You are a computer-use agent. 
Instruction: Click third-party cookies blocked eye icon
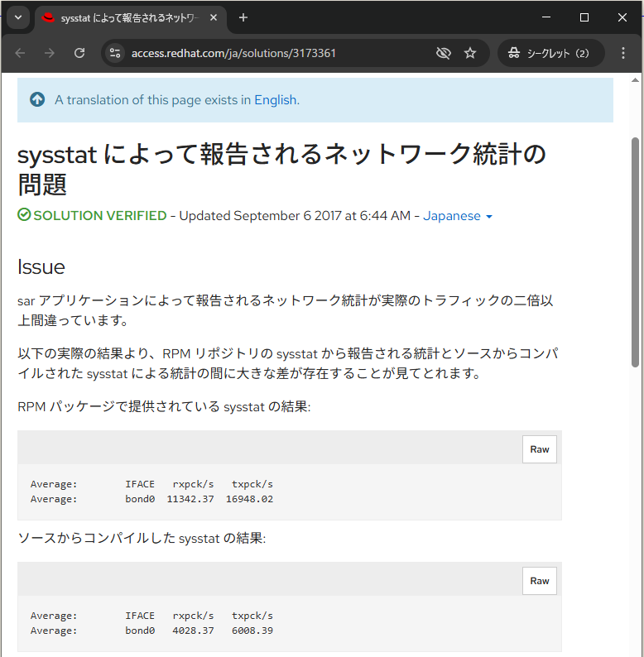(444, 53)
